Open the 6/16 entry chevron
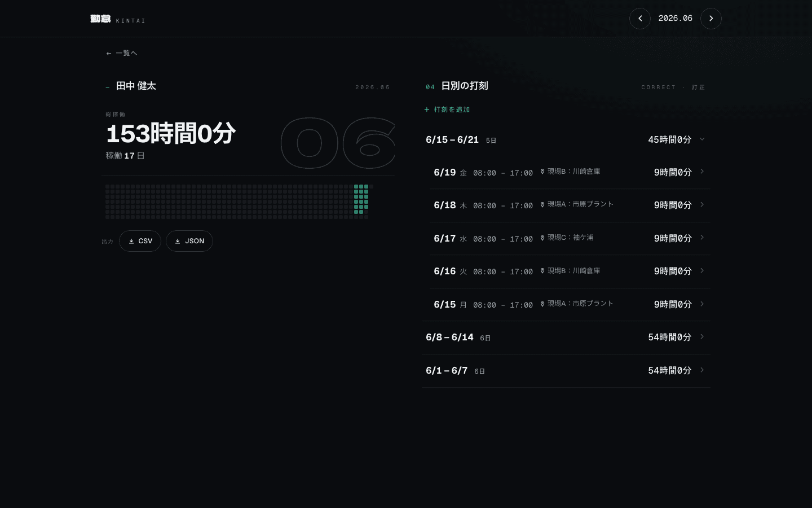This screenshot has width=812, height=508. coord(702,271)
